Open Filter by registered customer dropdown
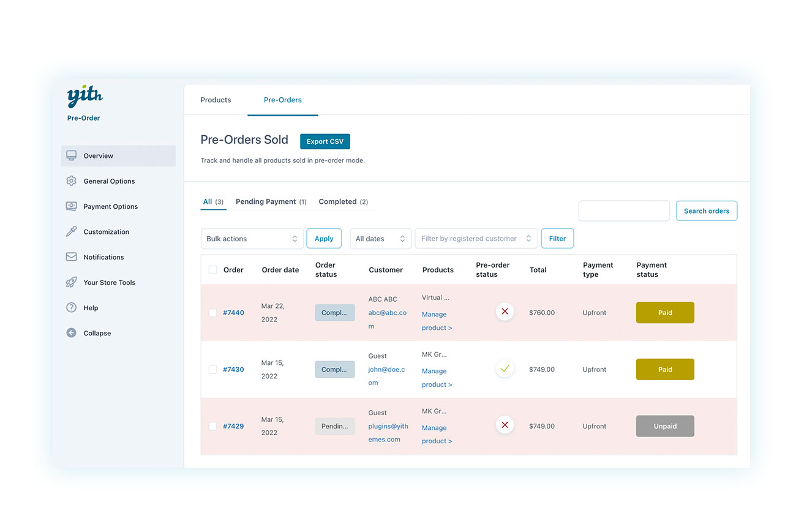This screenshot has height=532, width=796. tap(476, 239)
